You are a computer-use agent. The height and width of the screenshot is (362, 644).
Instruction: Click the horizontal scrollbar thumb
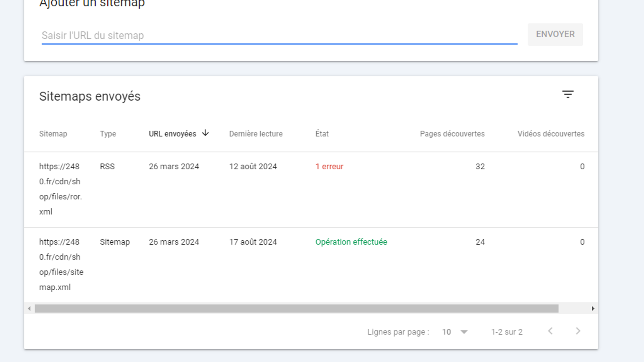[297, 308]
